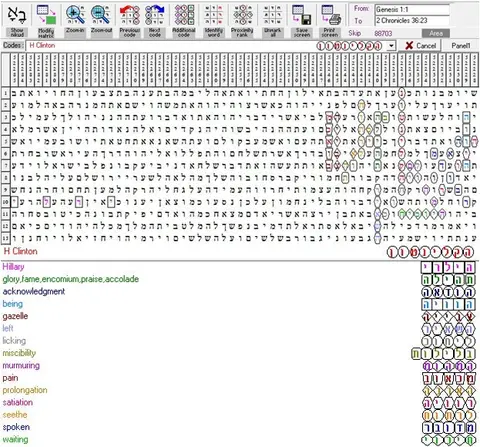Expand the Codes dropdown arrow
Image resolution: width=480 pixels, height=447 pixels.
click(391, 46)
